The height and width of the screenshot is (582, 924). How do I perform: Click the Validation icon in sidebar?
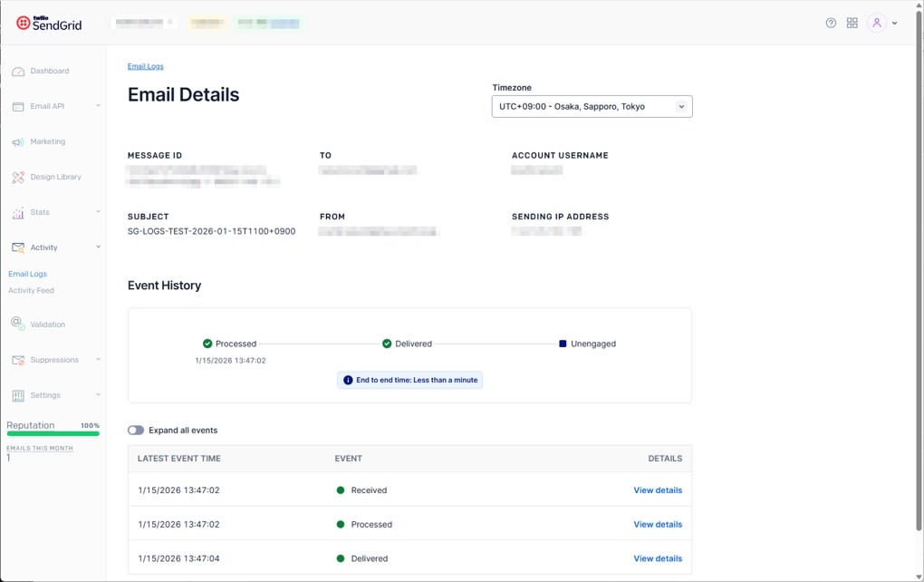point(18,324)
